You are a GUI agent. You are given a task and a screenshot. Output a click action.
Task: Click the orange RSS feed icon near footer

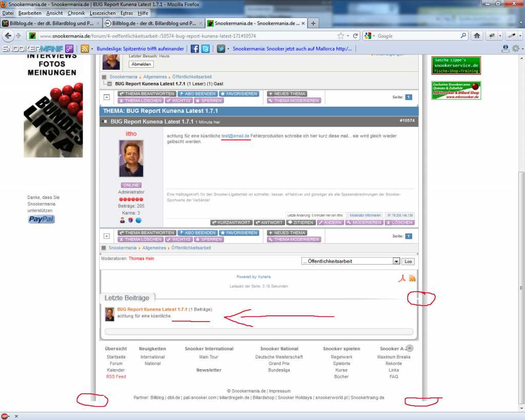[412, 278]
